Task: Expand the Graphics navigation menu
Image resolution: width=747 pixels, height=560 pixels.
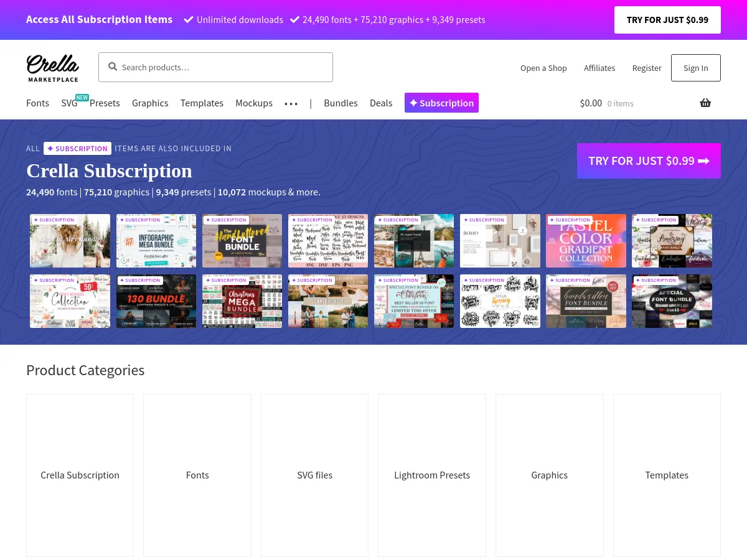Action: click(x=150, y=103)
